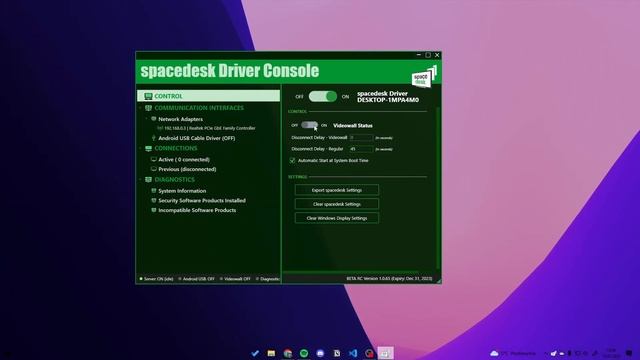Viewport: 640px width, 360px height.
Task: Open COMMUNICATION INTERFACES section
Action: click(x=199, y=108)
